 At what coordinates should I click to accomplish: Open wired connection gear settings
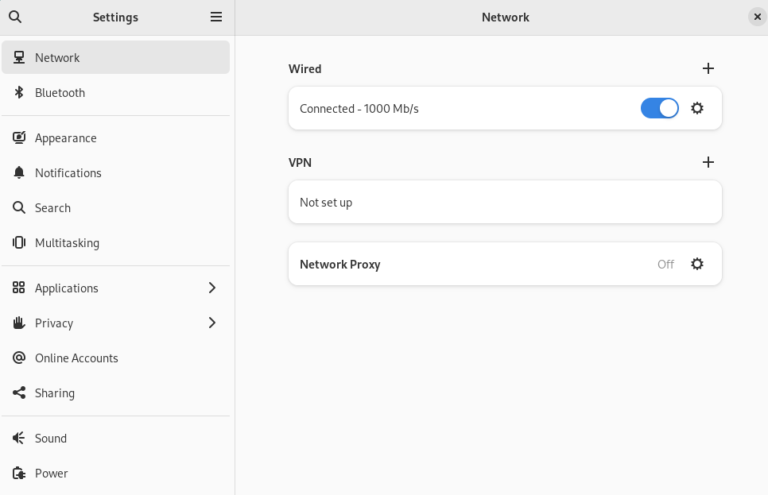pyautogui.click(x=697, y=108)
